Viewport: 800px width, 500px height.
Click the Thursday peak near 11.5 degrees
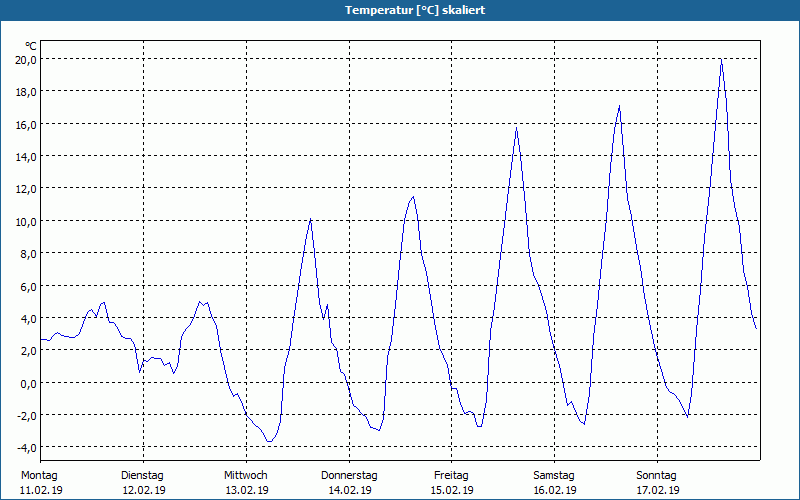pyautogui.click(x=413, y=197)
